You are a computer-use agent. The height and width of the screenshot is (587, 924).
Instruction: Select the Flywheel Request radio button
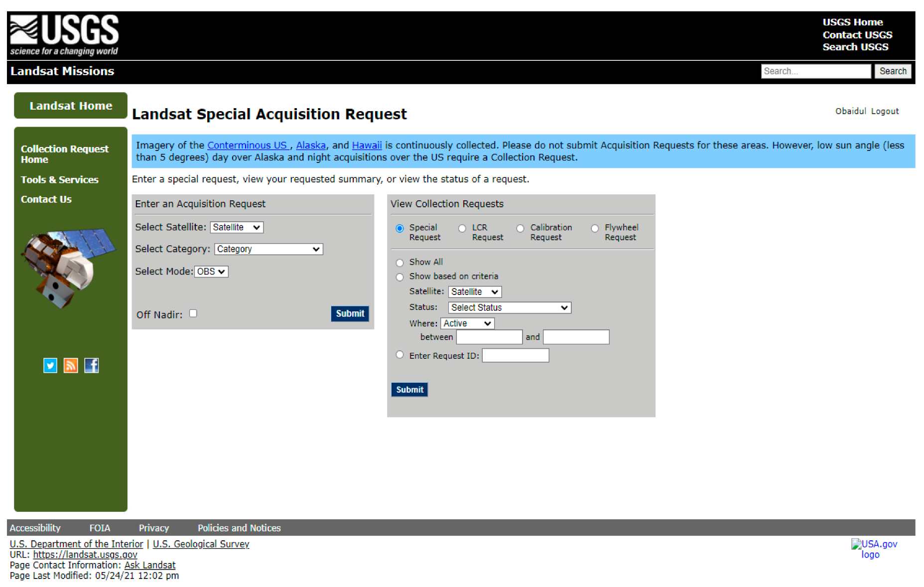(595, 228)
